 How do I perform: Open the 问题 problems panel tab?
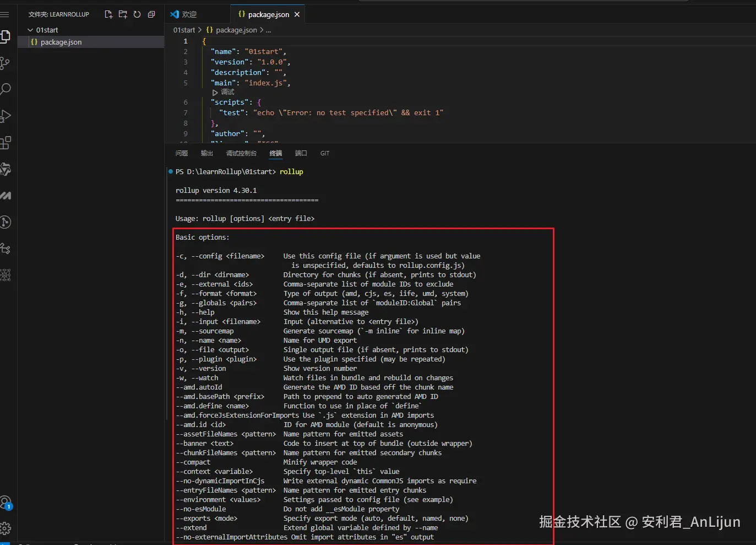tap(182, 153)
